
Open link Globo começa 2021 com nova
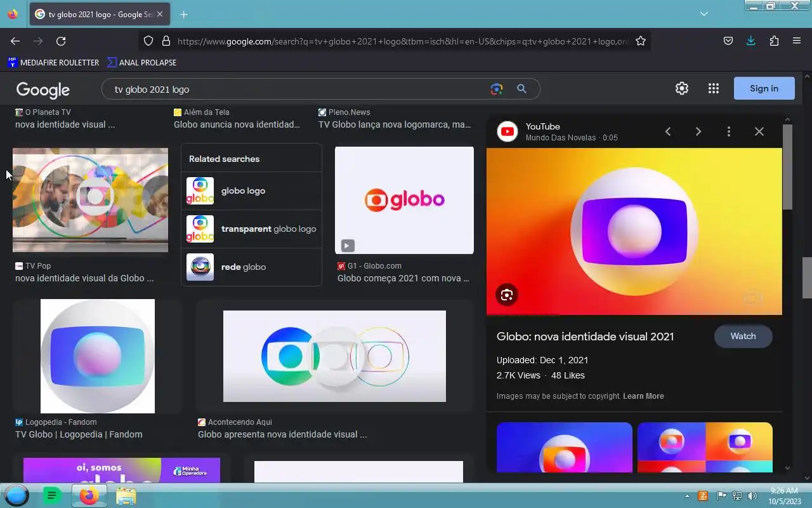pyautogui.click(x=403, y=278)
